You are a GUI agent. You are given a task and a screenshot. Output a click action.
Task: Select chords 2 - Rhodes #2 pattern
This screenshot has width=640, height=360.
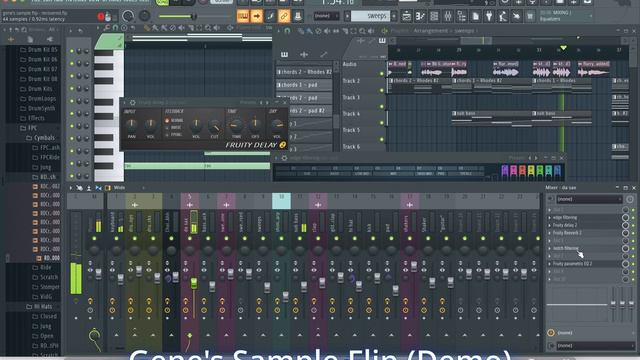304,72
